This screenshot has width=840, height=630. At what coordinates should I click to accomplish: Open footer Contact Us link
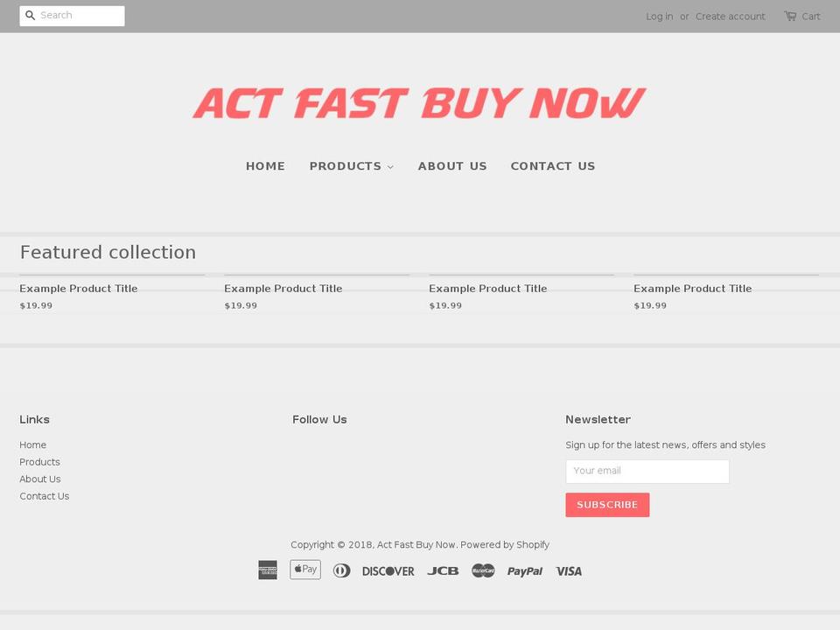click(x=45, y=496)
